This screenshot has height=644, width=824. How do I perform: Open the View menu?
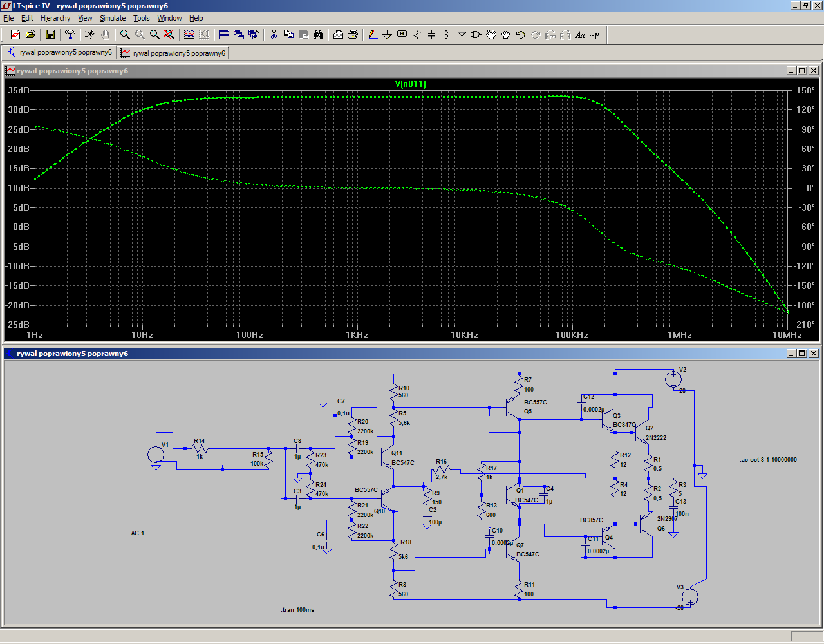coord(85,18)
